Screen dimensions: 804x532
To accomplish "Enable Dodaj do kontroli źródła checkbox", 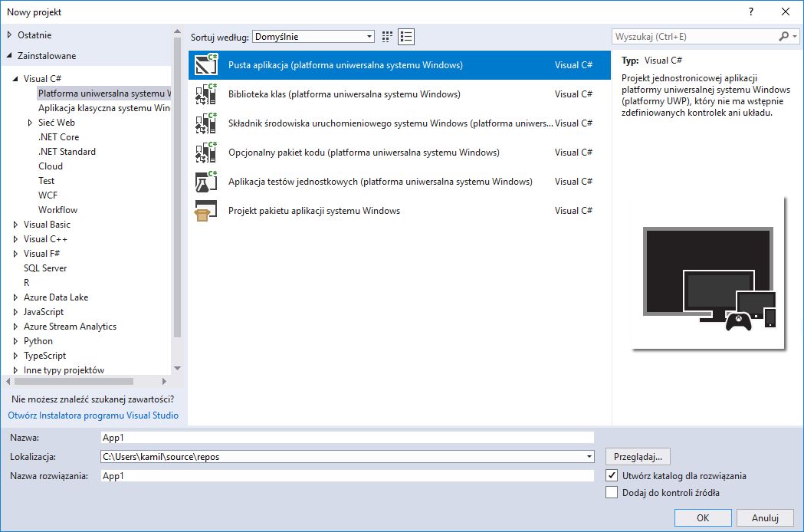I will point(611,492).
